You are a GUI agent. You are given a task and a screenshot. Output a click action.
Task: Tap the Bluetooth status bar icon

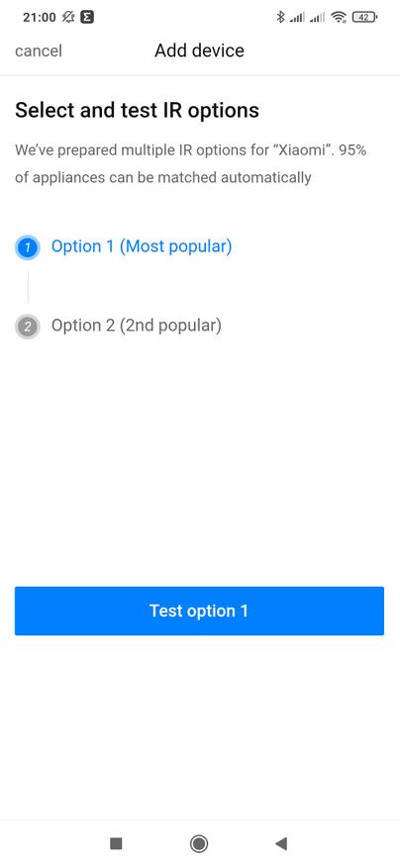280,17
